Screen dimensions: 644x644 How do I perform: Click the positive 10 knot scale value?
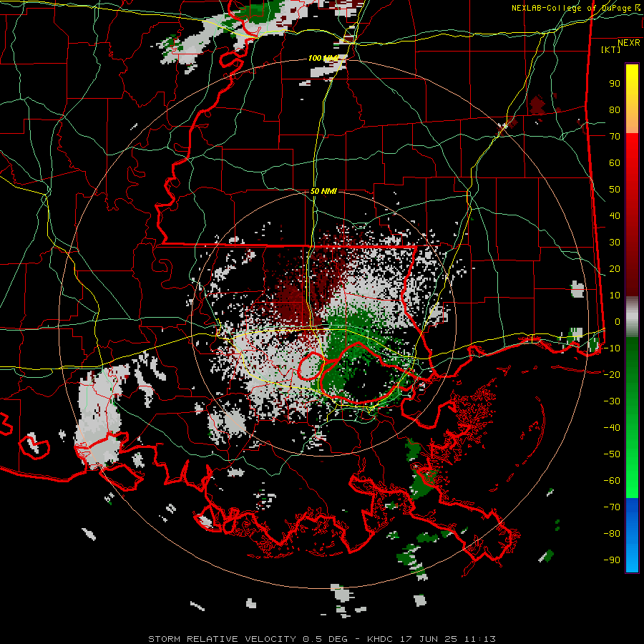[615, 296]
